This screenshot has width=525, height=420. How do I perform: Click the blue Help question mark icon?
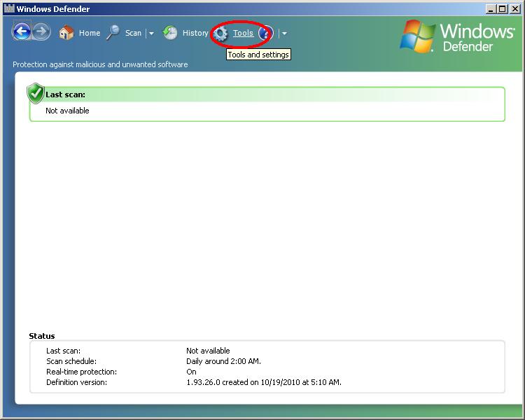[x=265, y=33]
